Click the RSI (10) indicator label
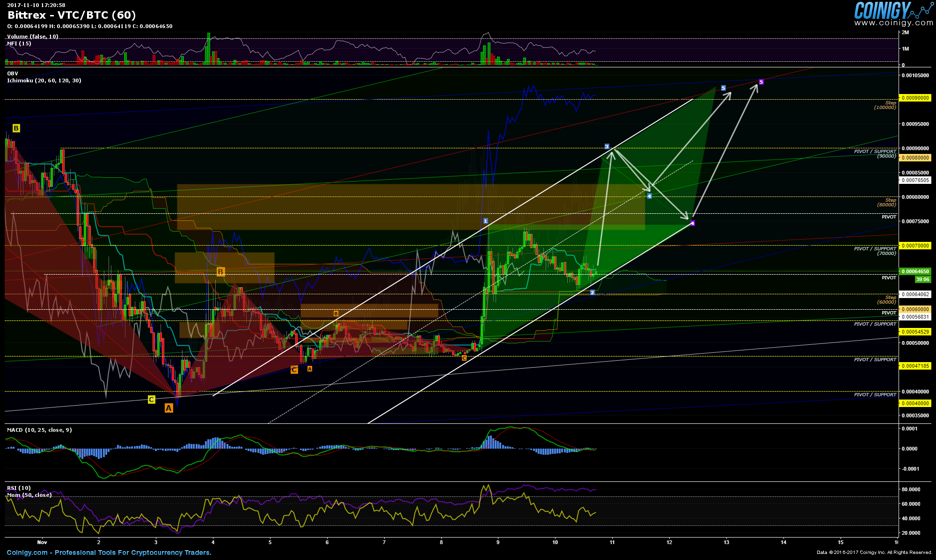 [19, 488]
